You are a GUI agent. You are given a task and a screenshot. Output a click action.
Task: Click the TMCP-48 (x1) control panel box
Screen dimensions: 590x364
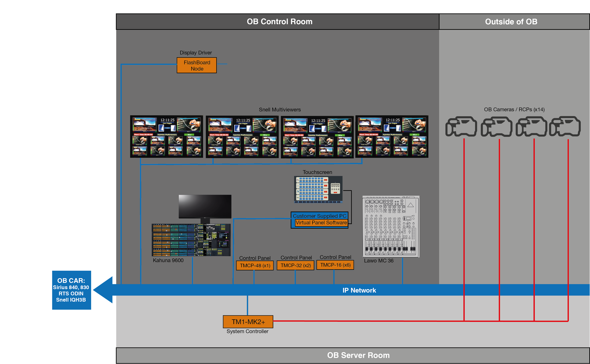(x=255, y=266)
